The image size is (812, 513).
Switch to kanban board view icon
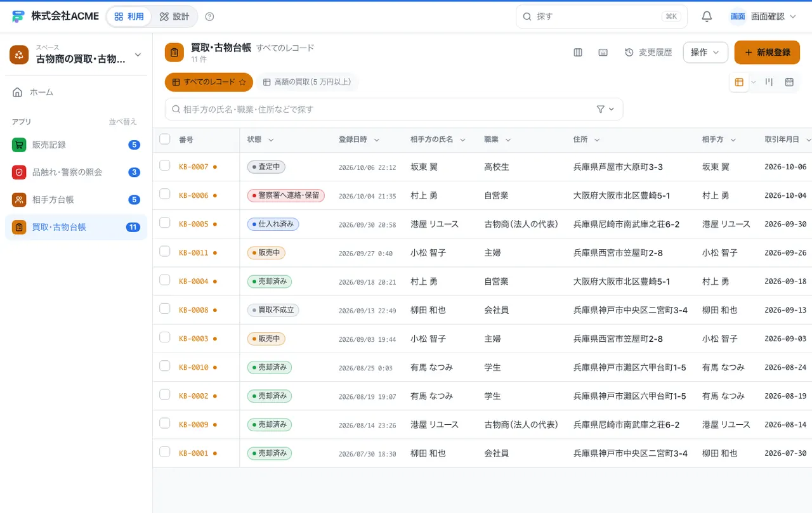pos(769,82)
